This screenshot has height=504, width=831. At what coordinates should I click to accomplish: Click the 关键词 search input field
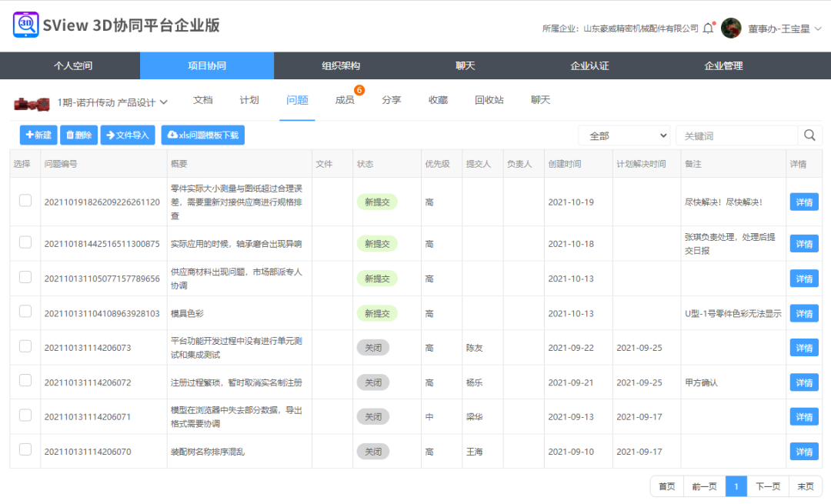(x=739, y=135)
